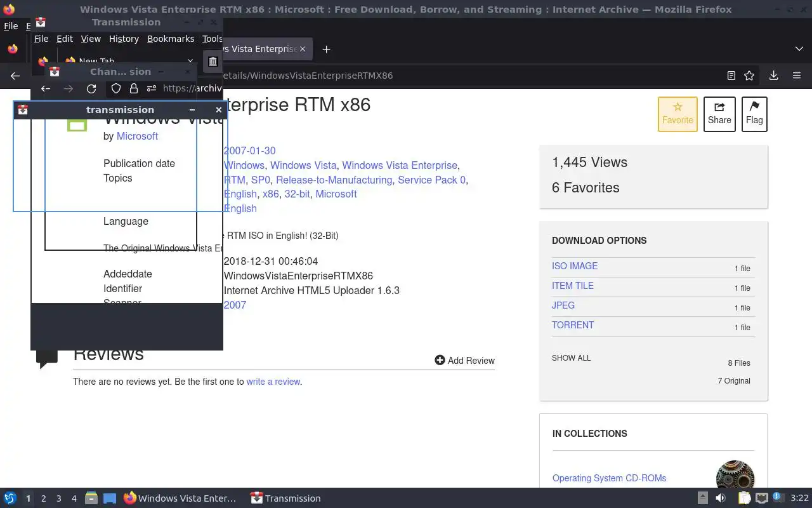Screen dimensions: 812x508
Task: Open a new tab with the plus button
Action: (326, 49)
